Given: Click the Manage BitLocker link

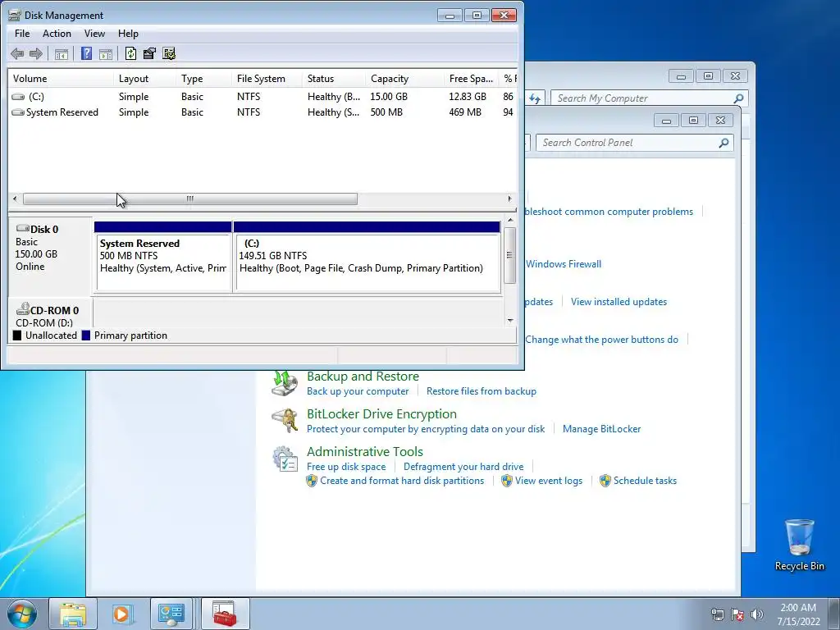Looking at the screenshot, I should pos(601,429).
